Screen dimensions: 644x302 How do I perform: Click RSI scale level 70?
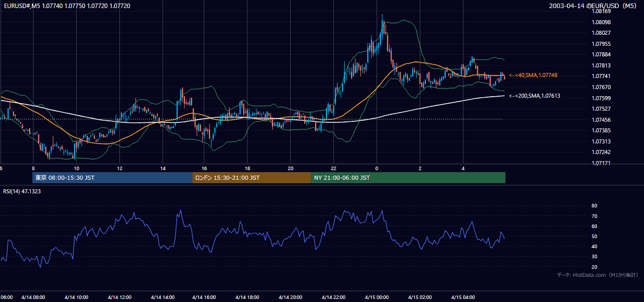tap(595, 216)
